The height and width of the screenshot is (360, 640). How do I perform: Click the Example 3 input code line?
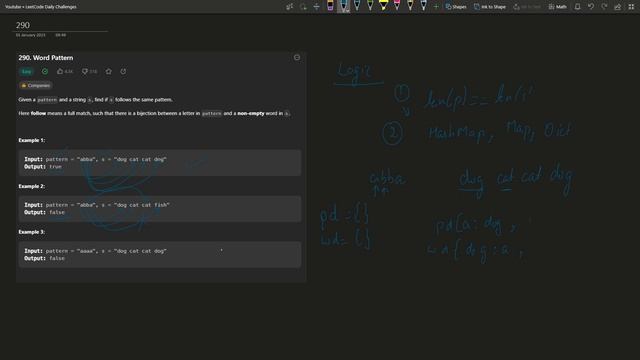pos(96,251)
